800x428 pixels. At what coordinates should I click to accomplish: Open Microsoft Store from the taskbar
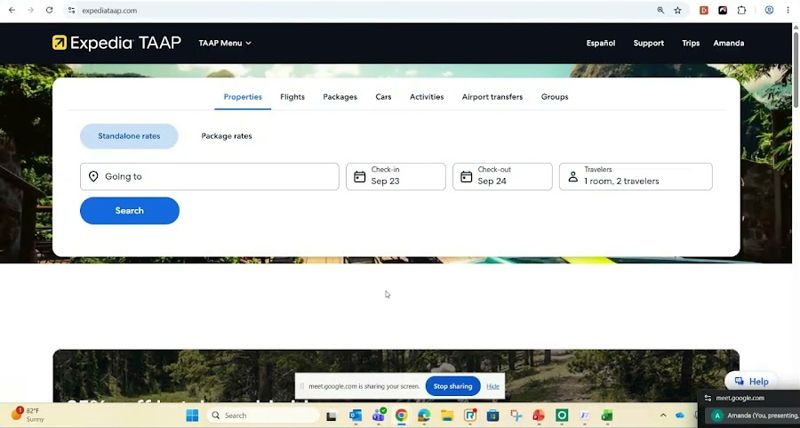pyautogui.click(x=493, y=416)
